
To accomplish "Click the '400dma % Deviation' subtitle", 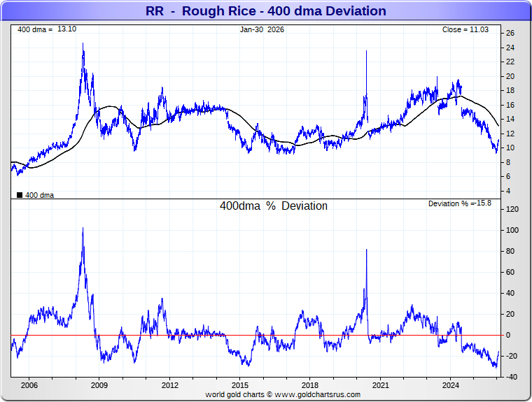I will tap(273, 206).
